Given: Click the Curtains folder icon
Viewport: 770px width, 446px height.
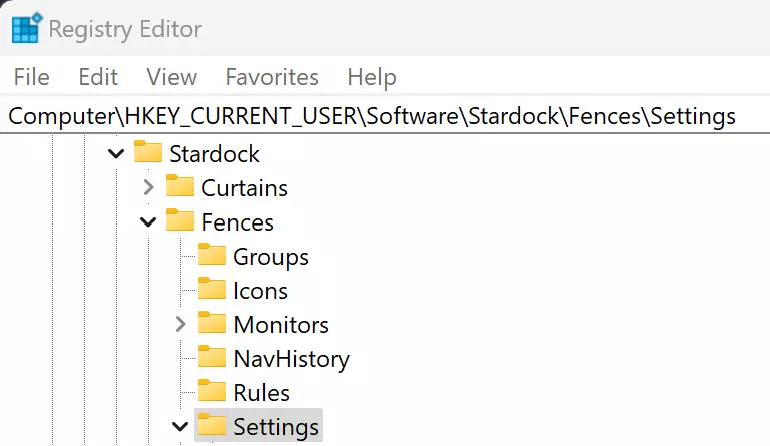Looking at the screenshot, I should pyautogui.click(x=180, y=187).
